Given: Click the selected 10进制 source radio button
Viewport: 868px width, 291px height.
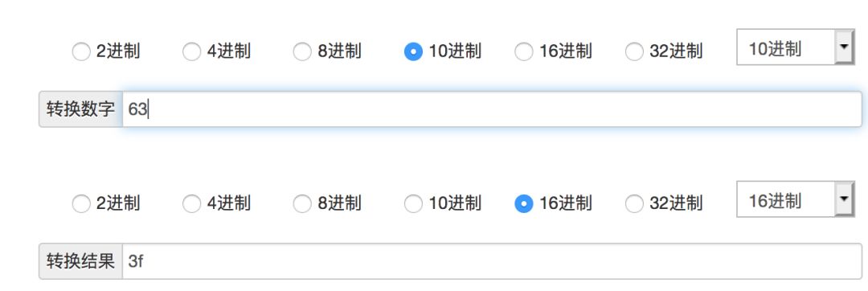Looking at the screenshot, I should [413, 52].
